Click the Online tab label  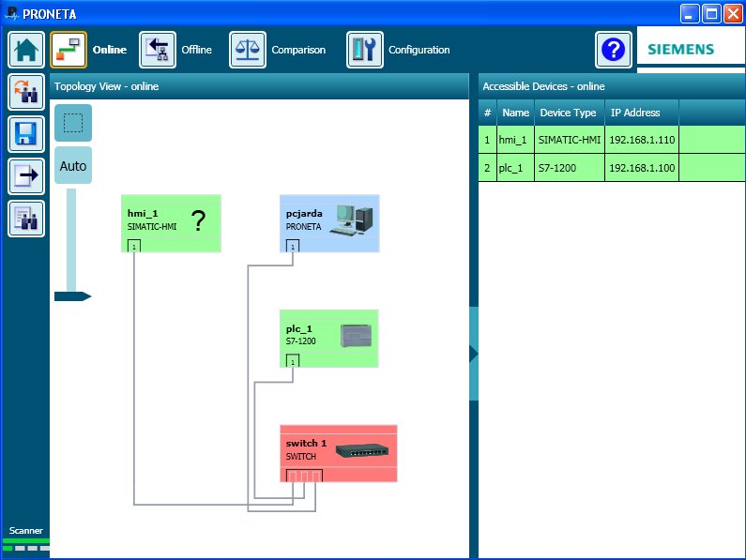pyautogui.click(x=110, y=50)
